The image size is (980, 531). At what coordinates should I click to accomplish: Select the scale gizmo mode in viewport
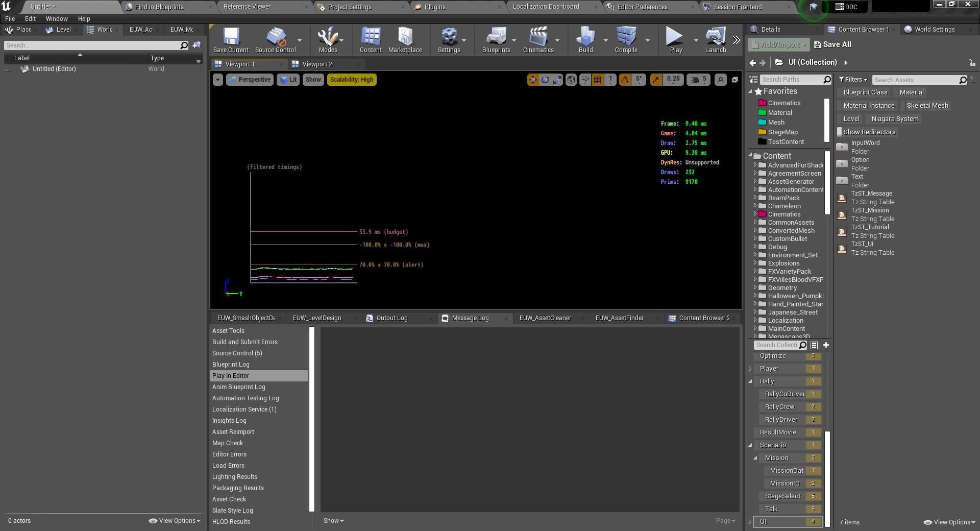(557, 80)
